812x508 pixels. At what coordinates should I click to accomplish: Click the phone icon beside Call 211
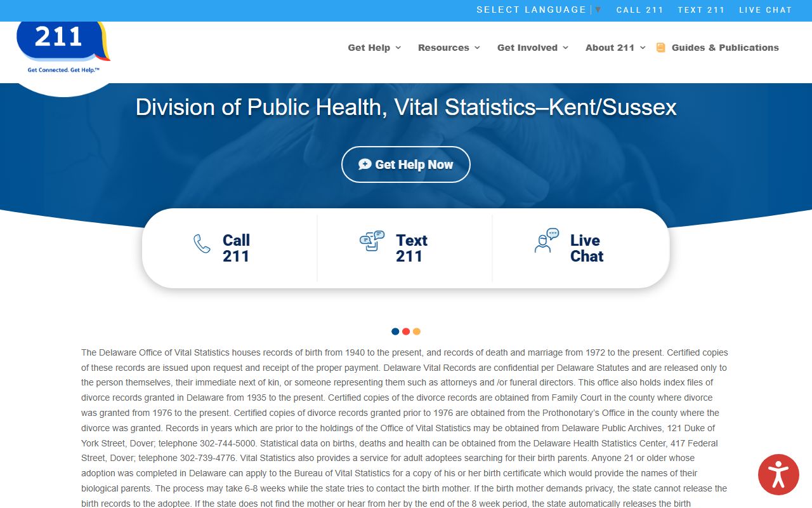point(202,244)
